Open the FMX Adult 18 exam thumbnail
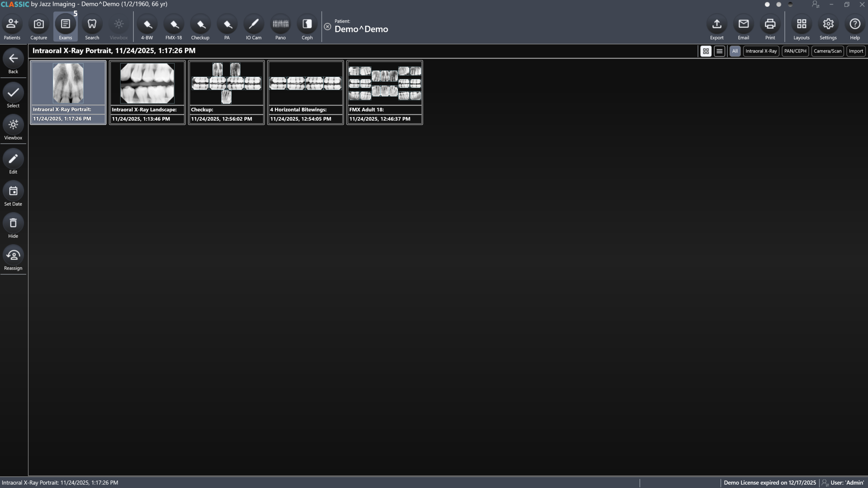This screenshot has height=488, width=868. point(384,84)
